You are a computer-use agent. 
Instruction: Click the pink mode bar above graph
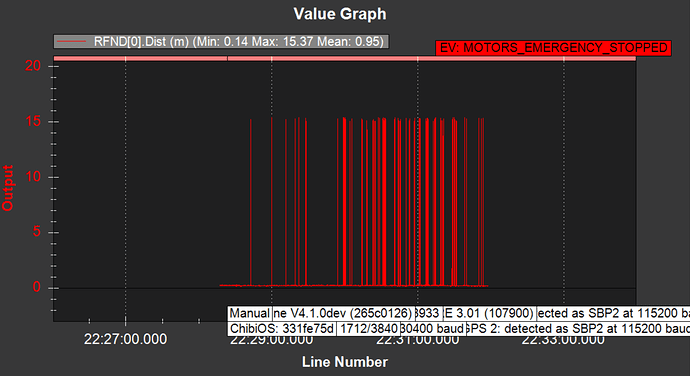point(345,59)
